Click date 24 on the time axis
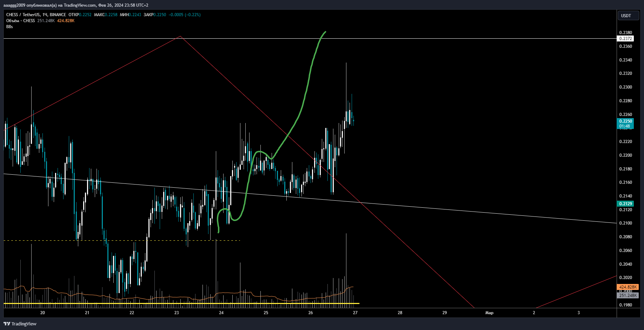 click(x=221, y=313)
